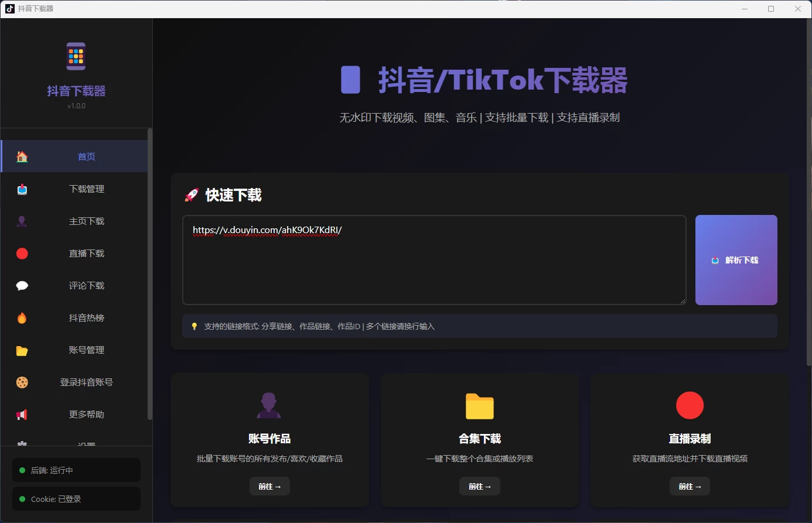Click 一键下载整个合集或播放列表 description
Screen dimensions: 812x523
tap(480, 459)
